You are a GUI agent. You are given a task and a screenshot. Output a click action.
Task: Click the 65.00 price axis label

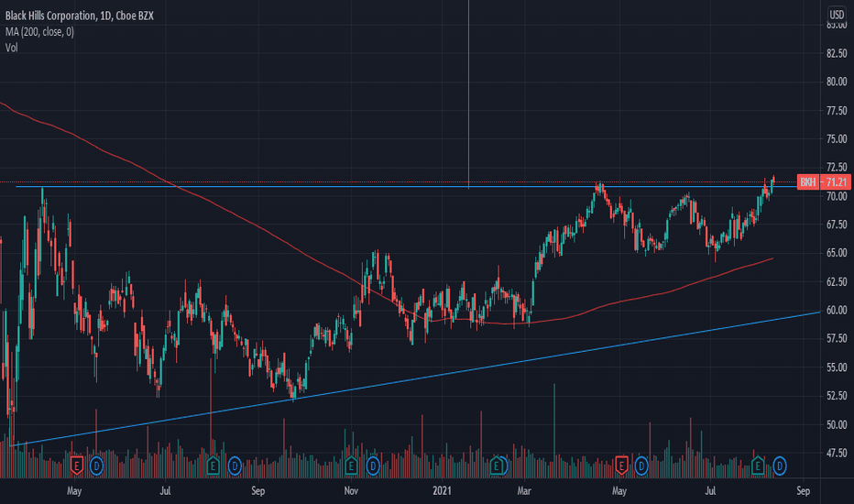pos(837,253)
